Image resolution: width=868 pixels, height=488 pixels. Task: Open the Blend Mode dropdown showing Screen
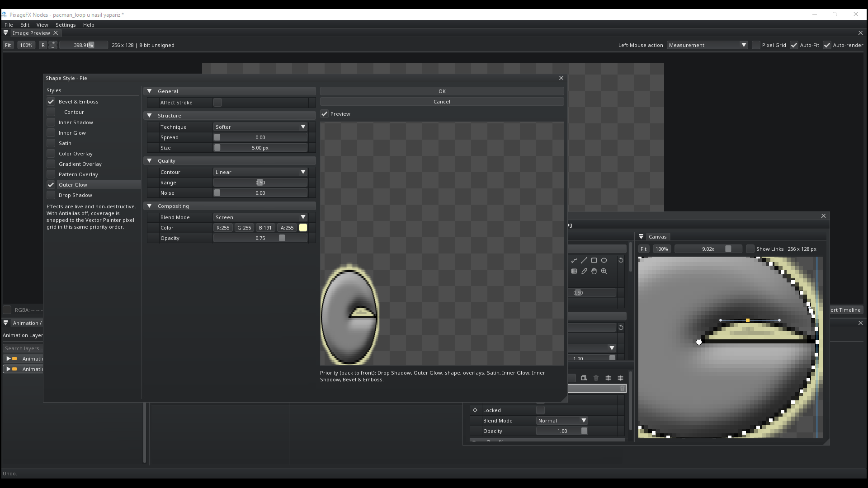point(260,217)
